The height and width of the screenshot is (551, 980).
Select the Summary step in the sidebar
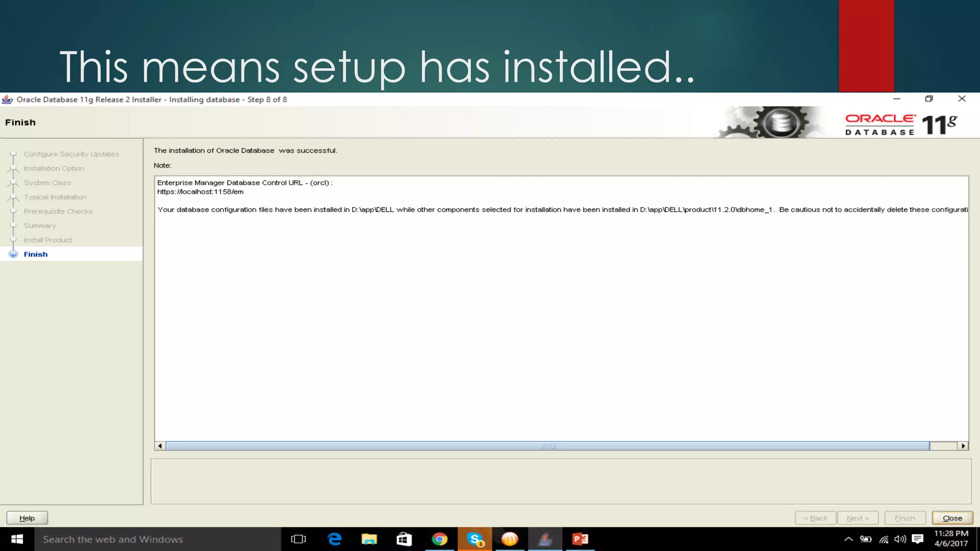click(x=40, y=226)
